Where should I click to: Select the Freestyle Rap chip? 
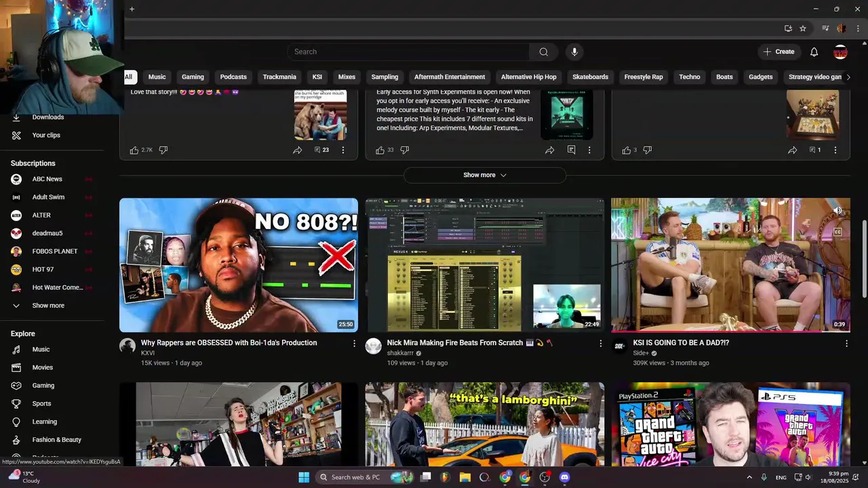tap(644, 77)
